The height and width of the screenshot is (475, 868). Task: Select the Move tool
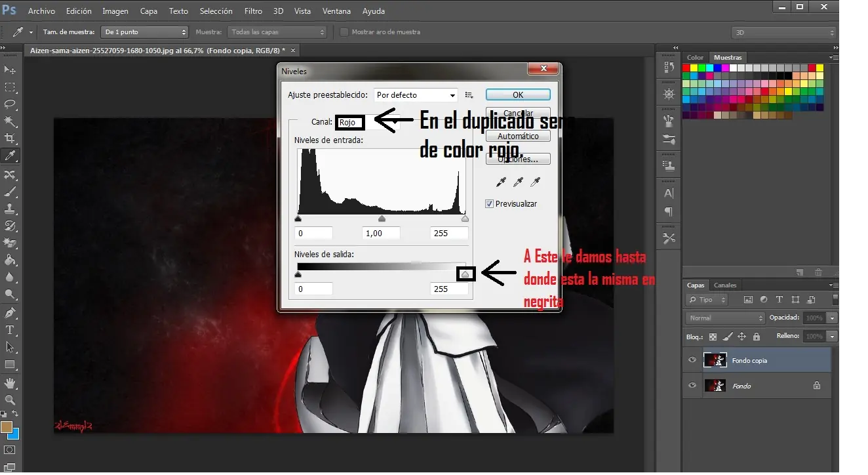[x=10, y=70]
